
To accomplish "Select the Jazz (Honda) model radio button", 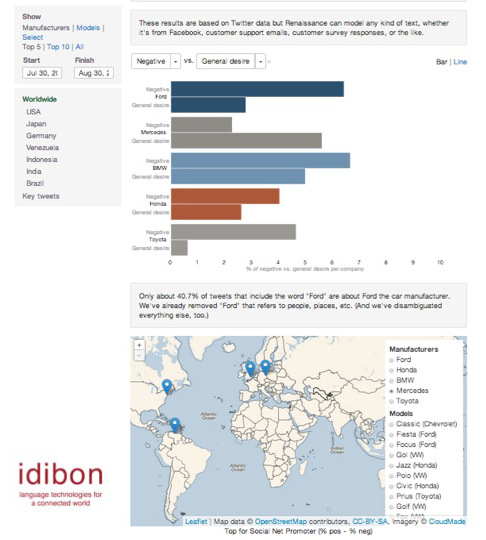I will 391,466.
